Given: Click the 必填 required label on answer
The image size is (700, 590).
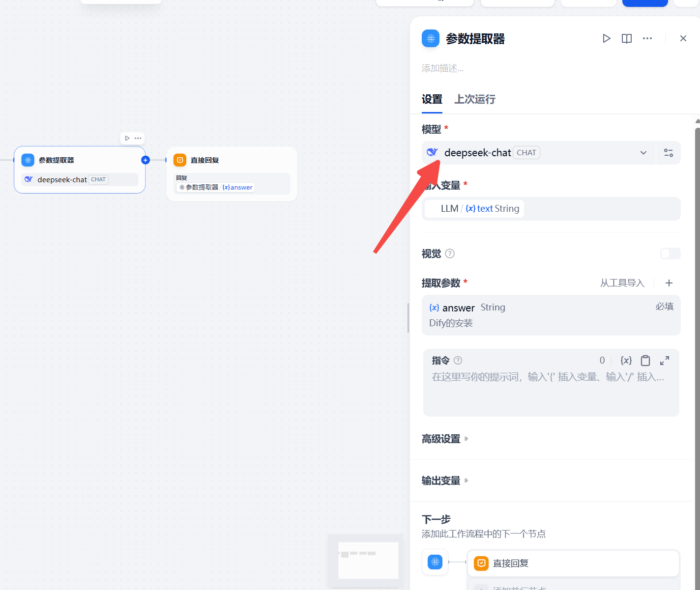Looking at the screenshot, I should point(665,307).
